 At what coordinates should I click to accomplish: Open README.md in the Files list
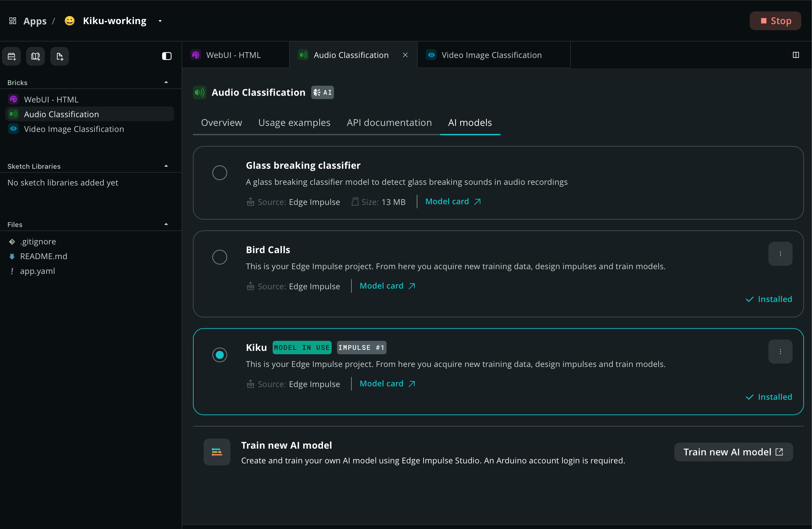(43, 256)
